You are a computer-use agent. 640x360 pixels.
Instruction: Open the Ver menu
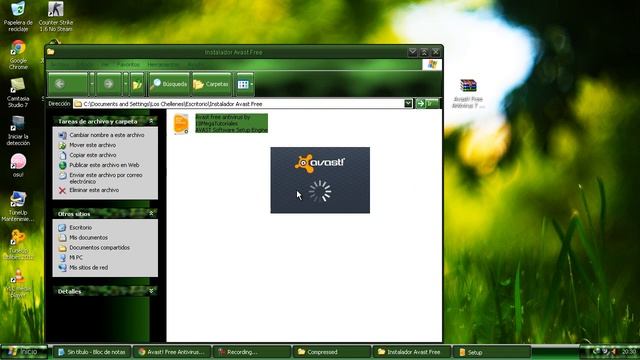click(x=105, y=64)
